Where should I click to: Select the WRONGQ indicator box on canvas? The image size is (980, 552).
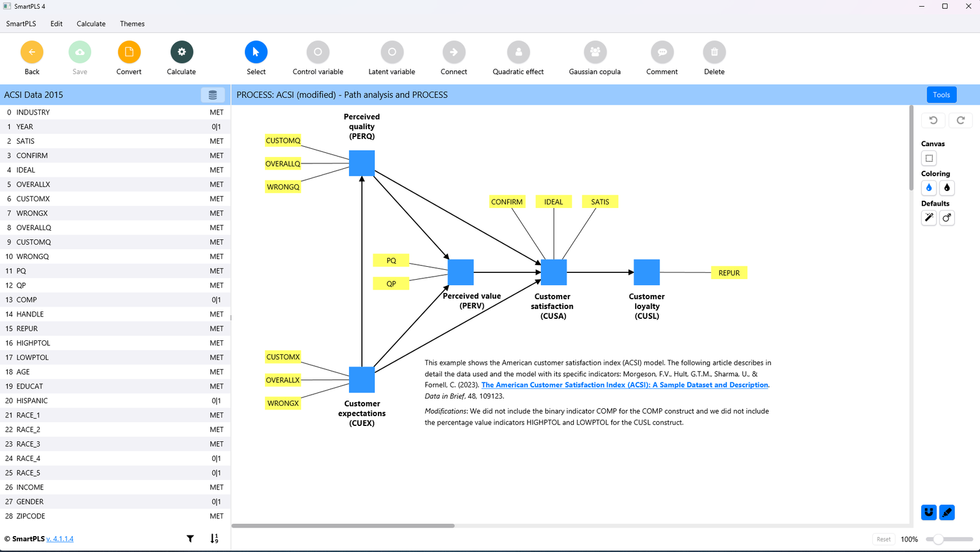point(283,187)
